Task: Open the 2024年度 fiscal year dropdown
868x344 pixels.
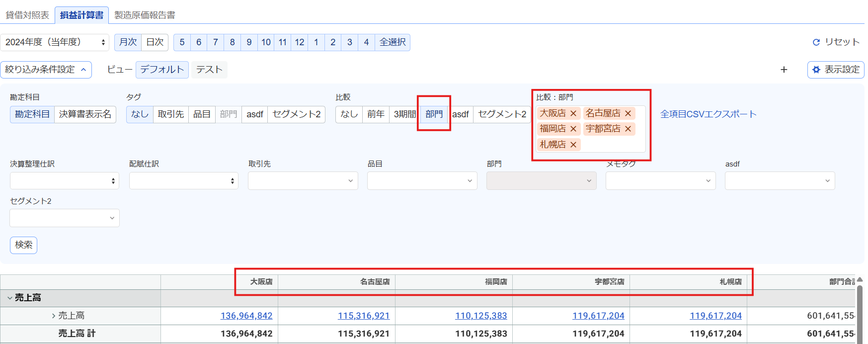Action: [x=55, y=42]
